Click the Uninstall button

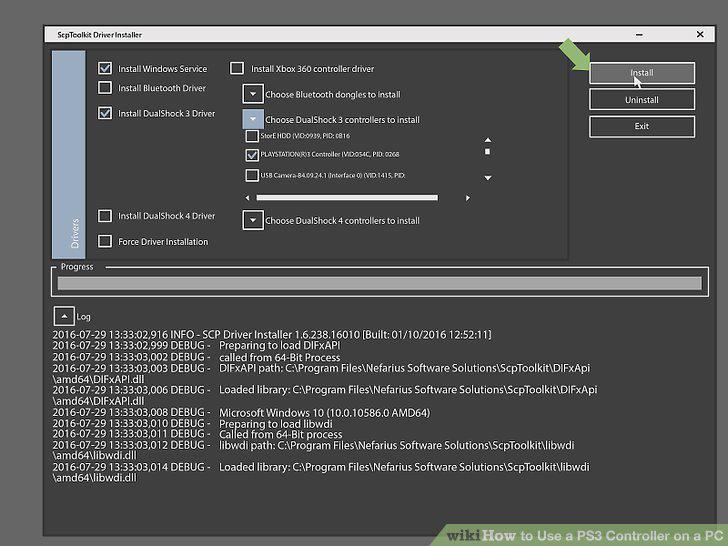[642, 99]
